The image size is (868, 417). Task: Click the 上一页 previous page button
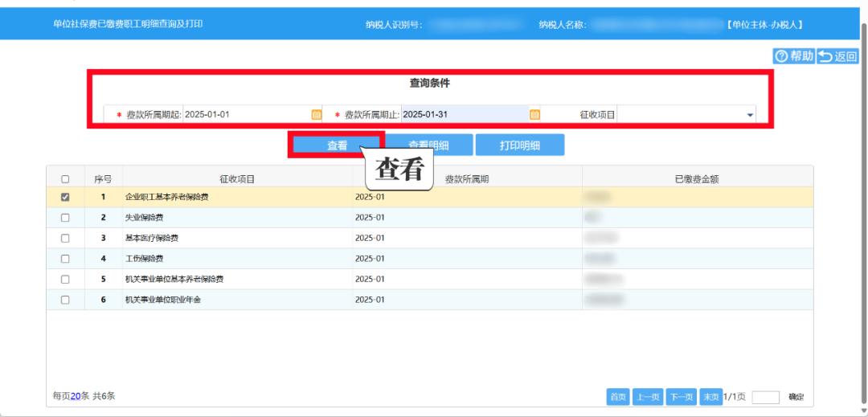pyautogui.click(x=648, y=397)
